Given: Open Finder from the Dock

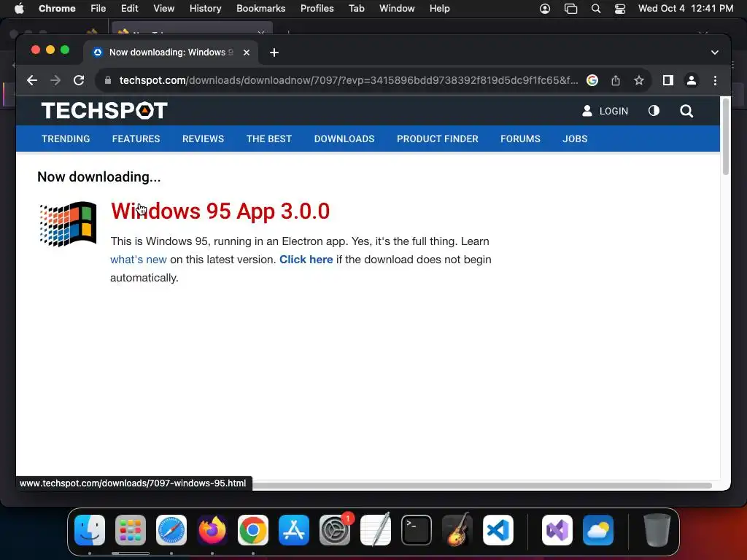Looking at the screenshot, I should 90,530.
